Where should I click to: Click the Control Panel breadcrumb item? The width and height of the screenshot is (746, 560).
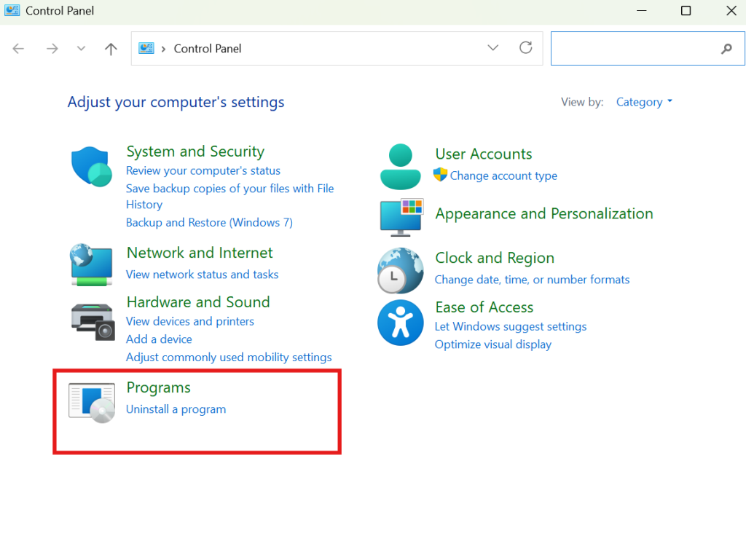207,48
